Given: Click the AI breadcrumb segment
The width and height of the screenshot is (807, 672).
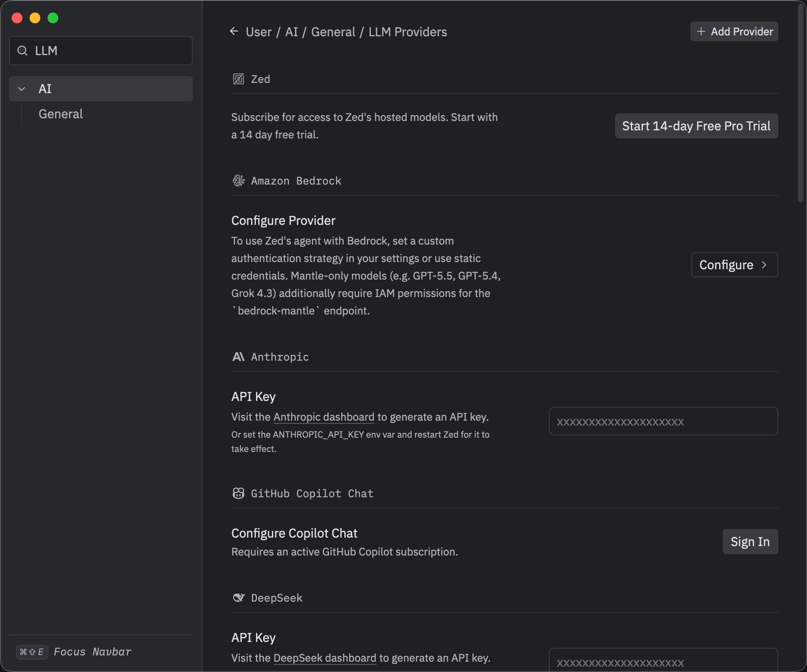Looking at the screenshot, I should click(291, 32).
